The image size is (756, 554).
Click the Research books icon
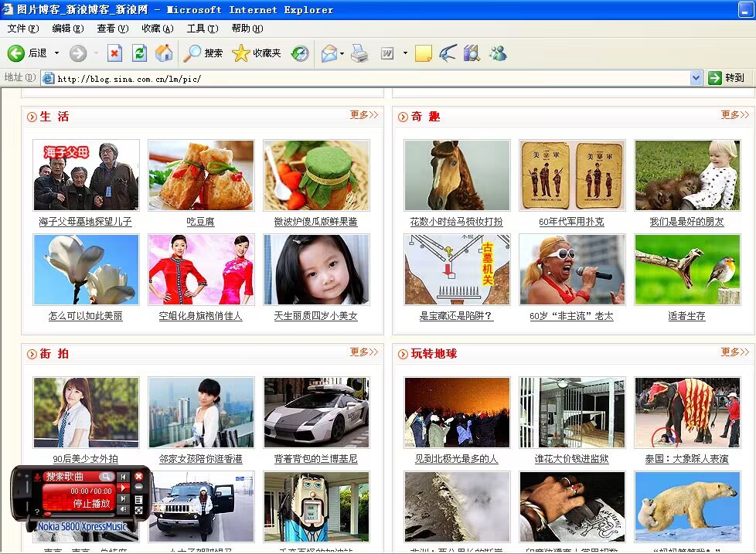tap(472, 53)
